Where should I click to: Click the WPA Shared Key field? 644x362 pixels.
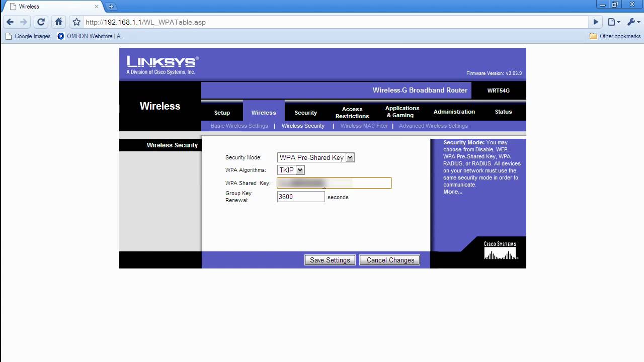[x=334, y=183]
